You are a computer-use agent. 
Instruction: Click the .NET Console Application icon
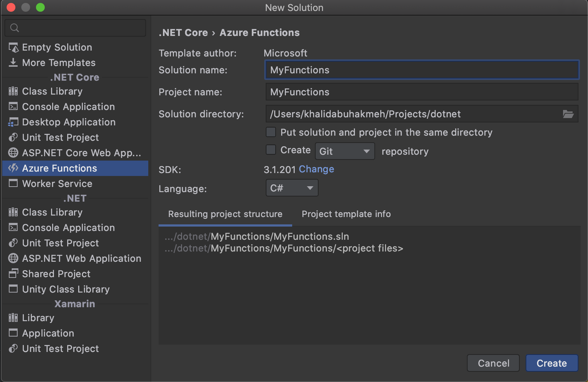[13, 228]
